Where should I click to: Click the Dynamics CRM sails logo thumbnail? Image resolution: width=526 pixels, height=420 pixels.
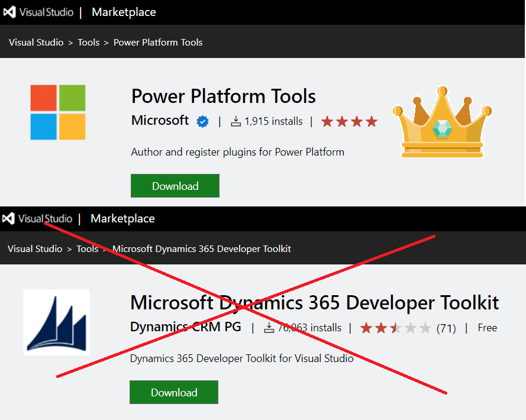tap(56, 322)
